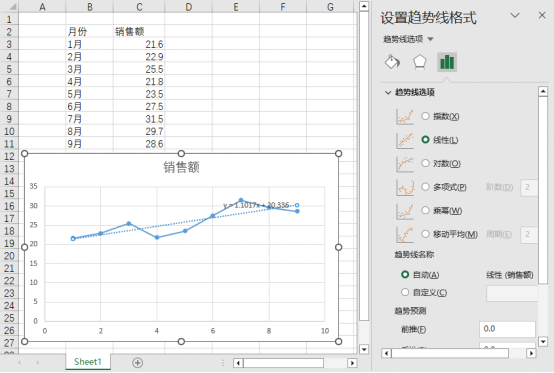Screen dimensions: 554x373
Task: Open Fill & Line paint bucket tab
Action: point(392,62)
